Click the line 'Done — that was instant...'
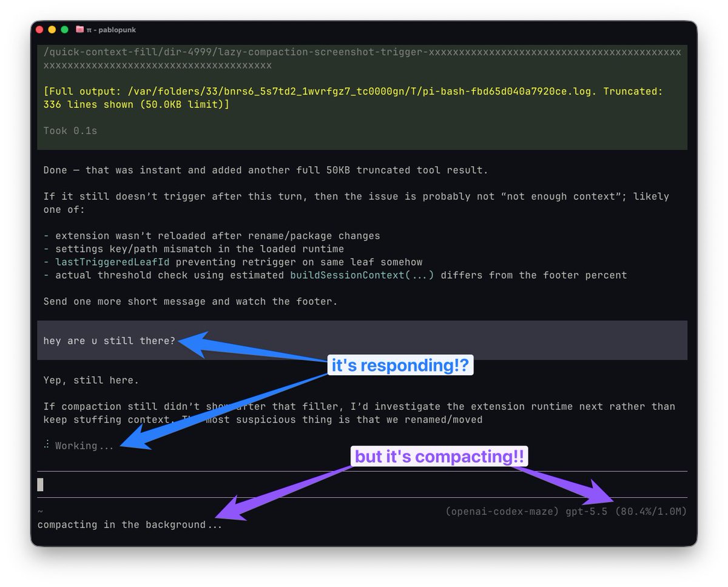The image size is (728, 587). tap(266, 170)
